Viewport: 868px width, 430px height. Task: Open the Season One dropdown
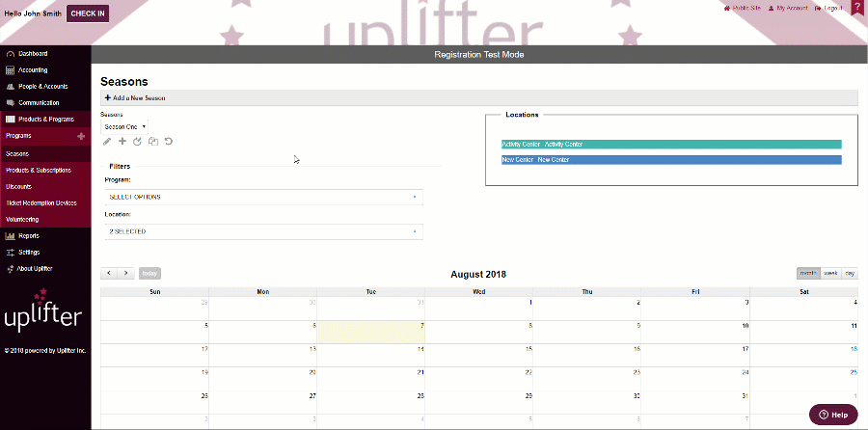pos(124,126)
